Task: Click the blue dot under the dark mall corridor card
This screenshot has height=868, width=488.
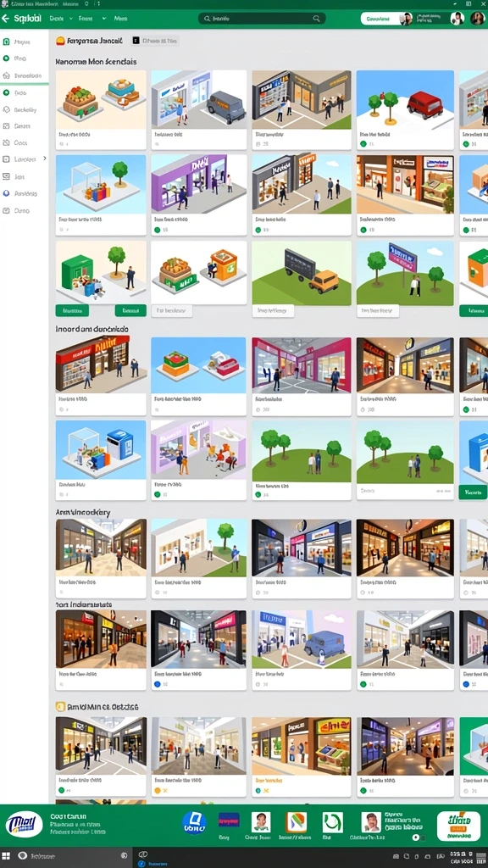Action: coord(158,684)
